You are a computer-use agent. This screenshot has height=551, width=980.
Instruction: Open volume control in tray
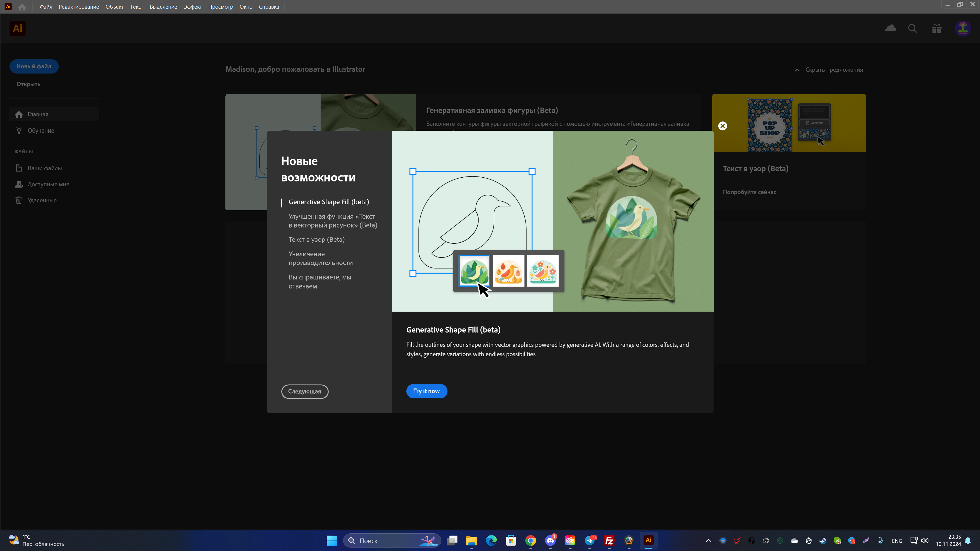(x=925, y=540)
